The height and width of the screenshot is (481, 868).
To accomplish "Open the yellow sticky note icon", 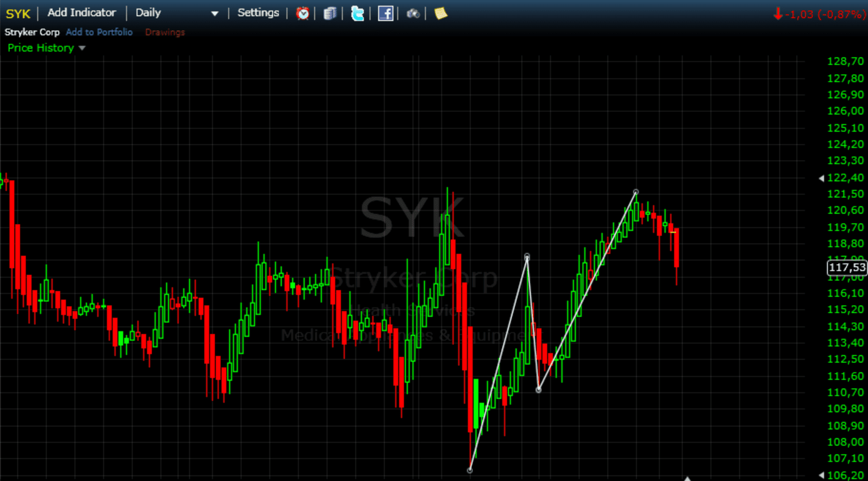I will click(441, 13).
